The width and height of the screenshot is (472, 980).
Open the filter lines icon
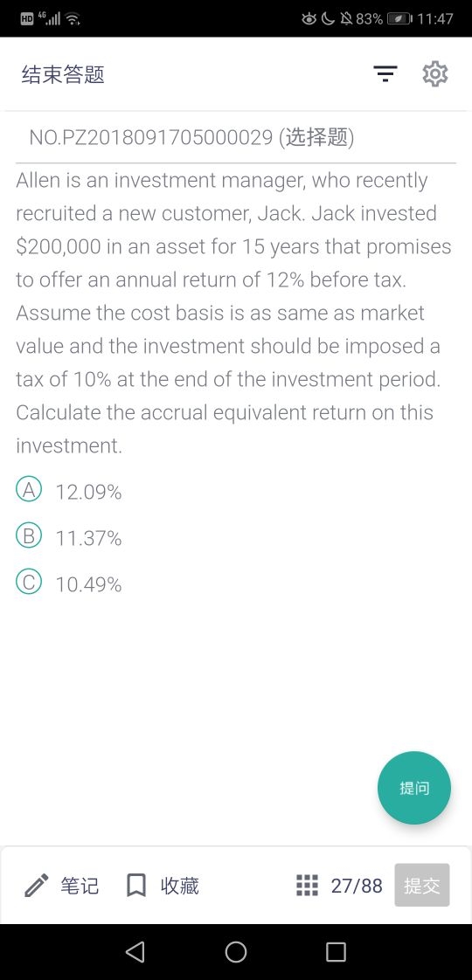(x=385, y=74)
